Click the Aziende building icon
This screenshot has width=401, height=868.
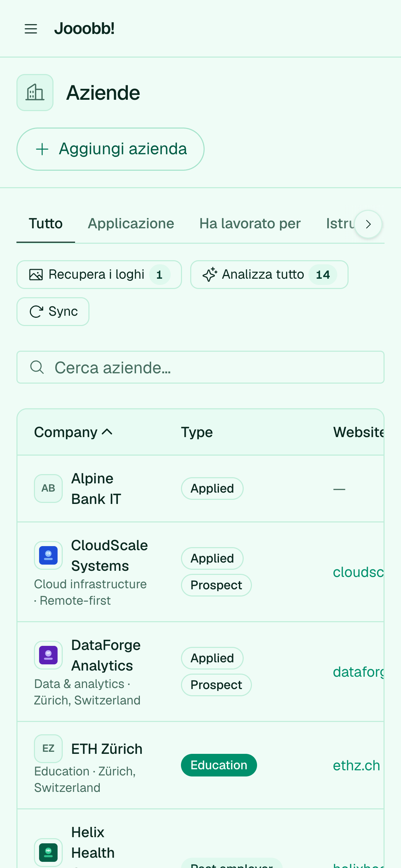pos(35,93)
